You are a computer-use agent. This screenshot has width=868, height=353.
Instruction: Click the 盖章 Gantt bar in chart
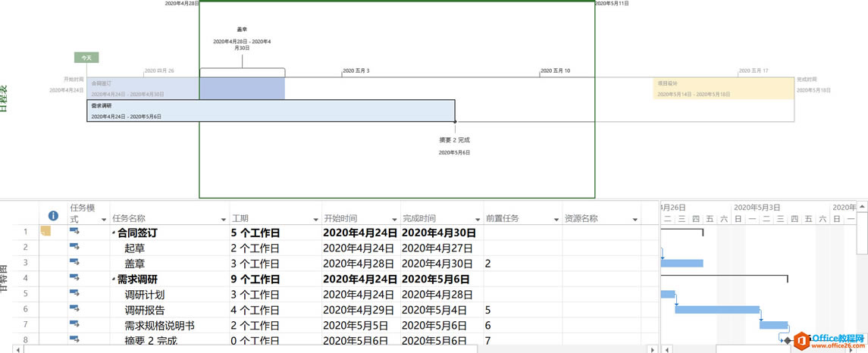682,264
